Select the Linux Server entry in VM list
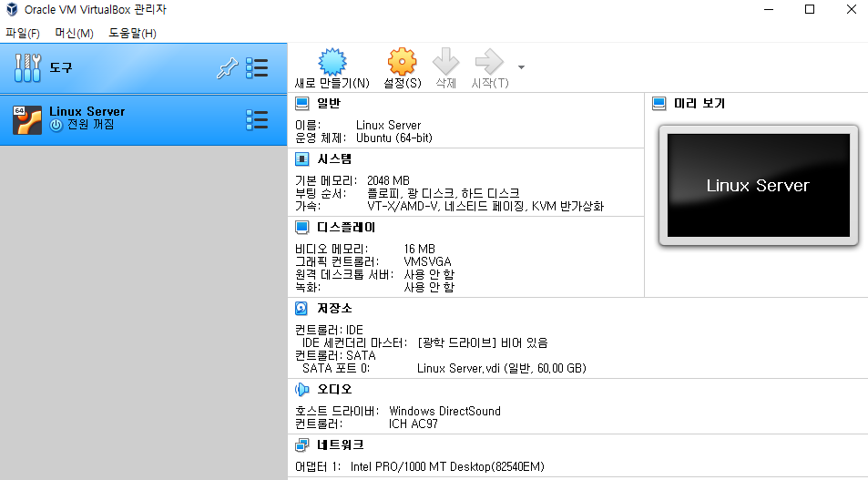Image resolution: width=868 pixels, height=480 pixels. (143, 120)
